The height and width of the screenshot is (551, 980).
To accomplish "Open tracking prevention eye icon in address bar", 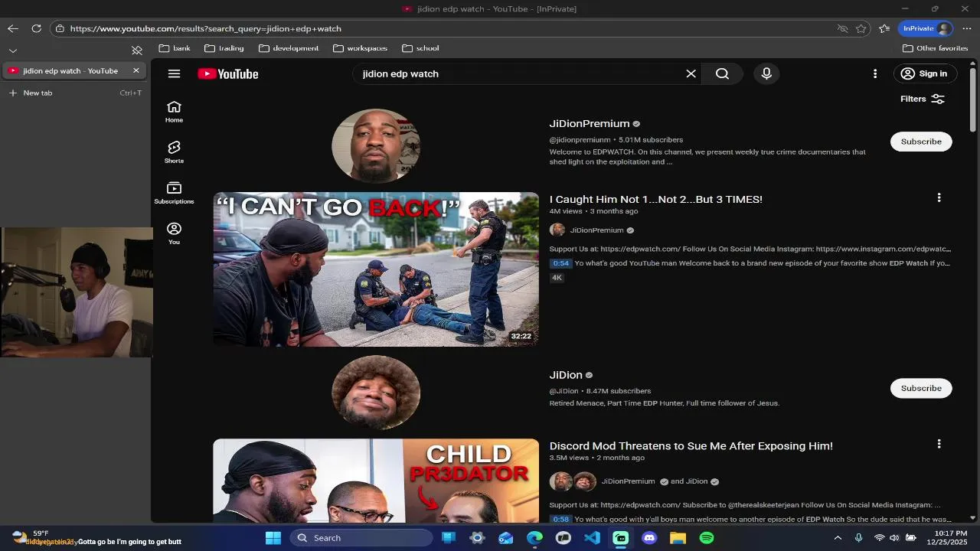I will (842, 28).
